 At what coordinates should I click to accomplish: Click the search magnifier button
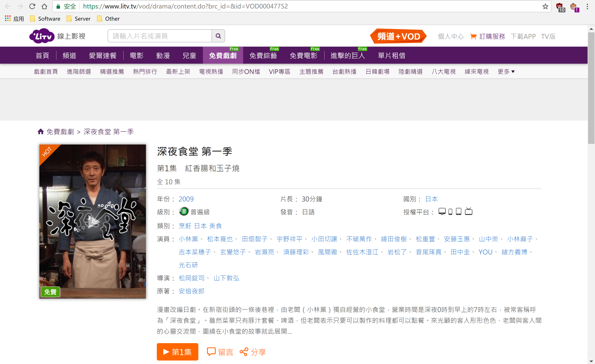tap(218, 36)
